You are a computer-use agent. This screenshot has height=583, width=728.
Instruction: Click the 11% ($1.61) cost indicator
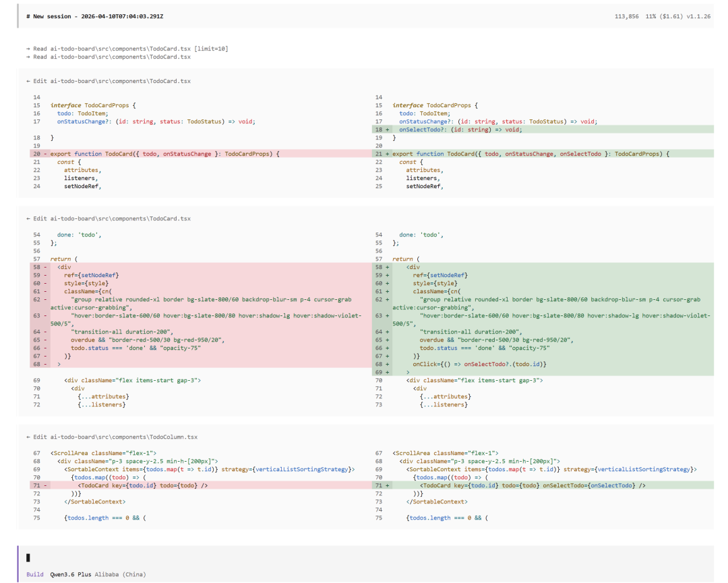pos(663,16)
